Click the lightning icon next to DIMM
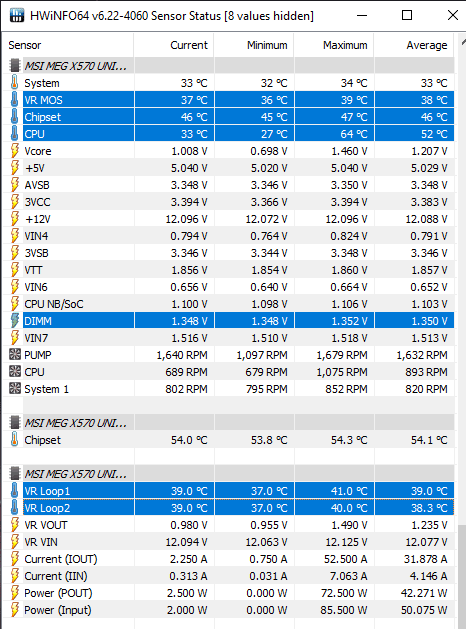Image resolution: width=466 pixels, height=629 pixels. pos(14,321)
